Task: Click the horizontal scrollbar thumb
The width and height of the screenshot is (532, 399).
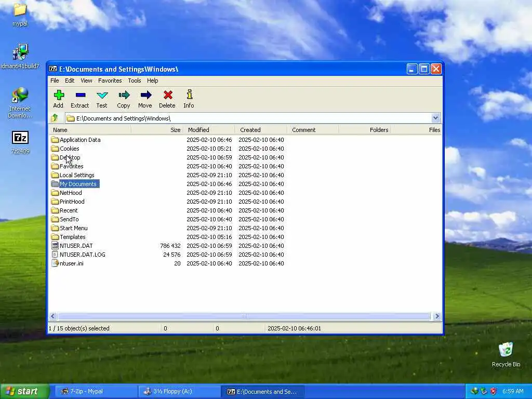Action: (x=244, y=316)
